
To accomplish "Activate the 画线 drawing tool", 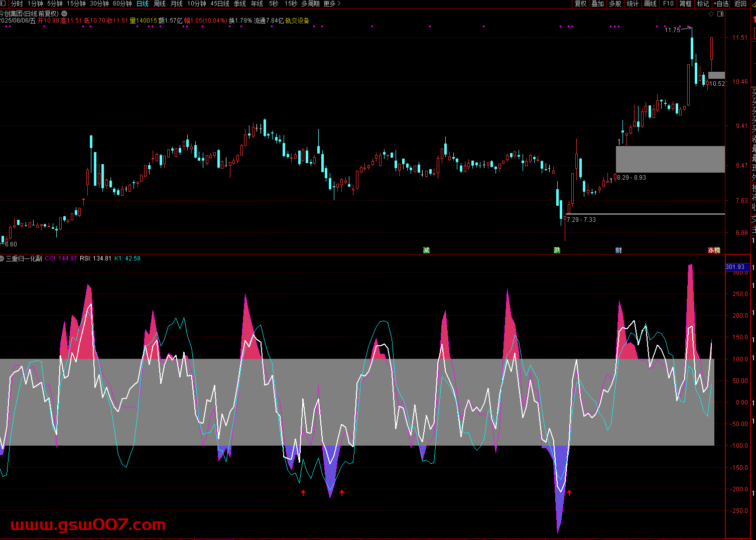I will [x=651, y=4].
